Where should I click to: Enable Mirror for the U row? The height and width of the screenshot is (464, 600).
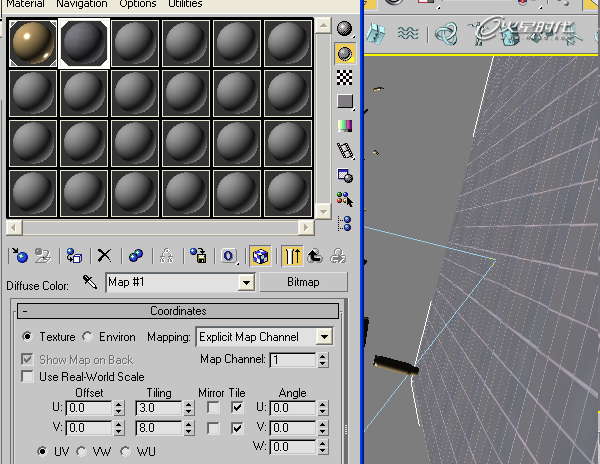click(213, 407)
